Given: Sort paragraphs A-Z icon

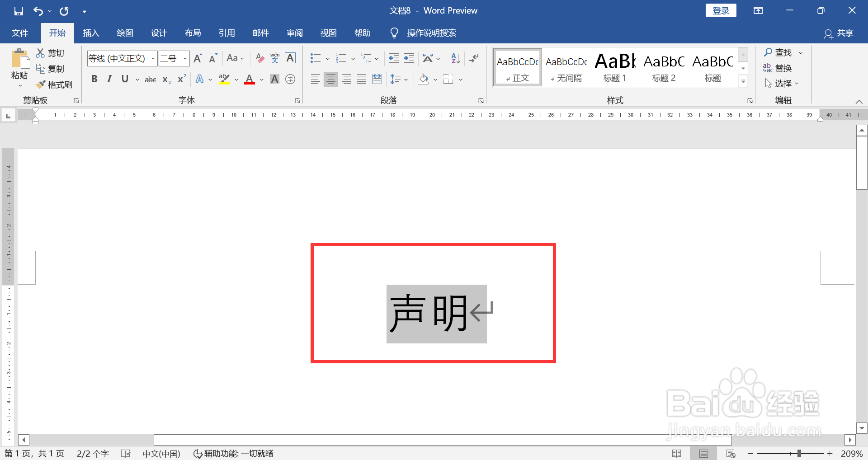Looking at the screenshot, I should (455, 58).
